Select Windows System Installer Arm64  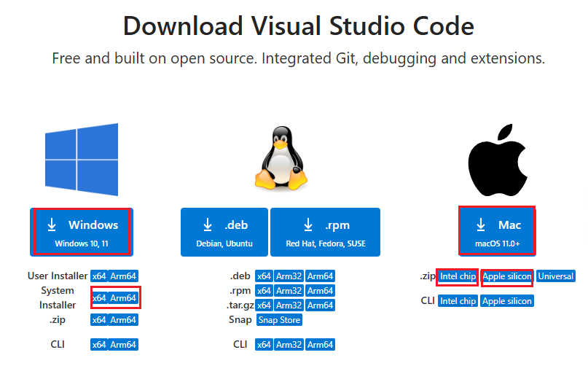pos(123,298)
